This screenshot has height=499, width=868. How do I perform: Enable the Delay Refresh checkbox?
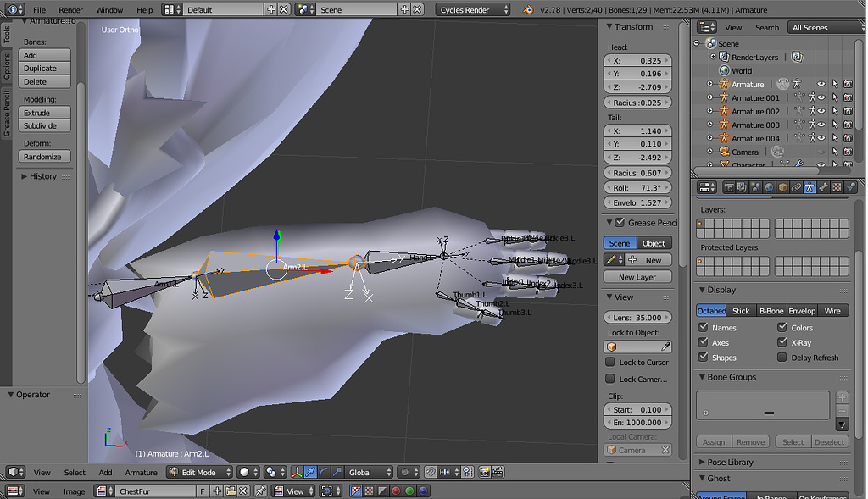click(x=782, y=358)
